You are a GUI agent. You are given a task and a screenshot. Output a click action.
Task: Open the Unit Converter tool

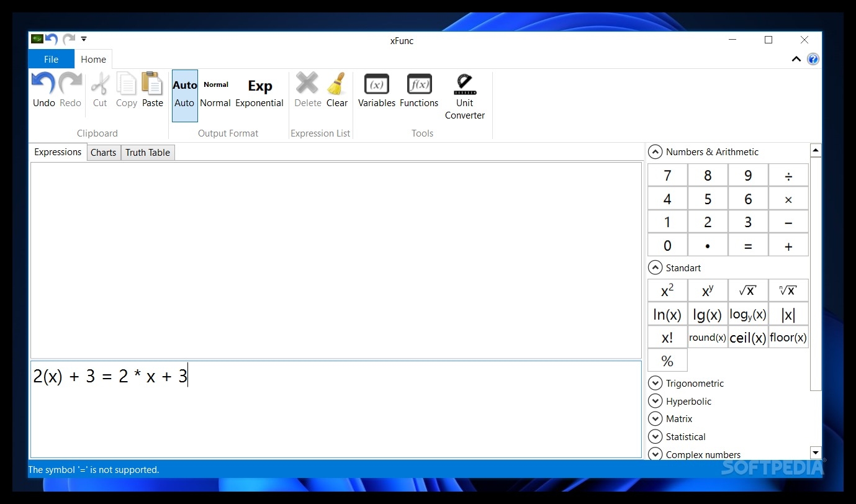465,97
